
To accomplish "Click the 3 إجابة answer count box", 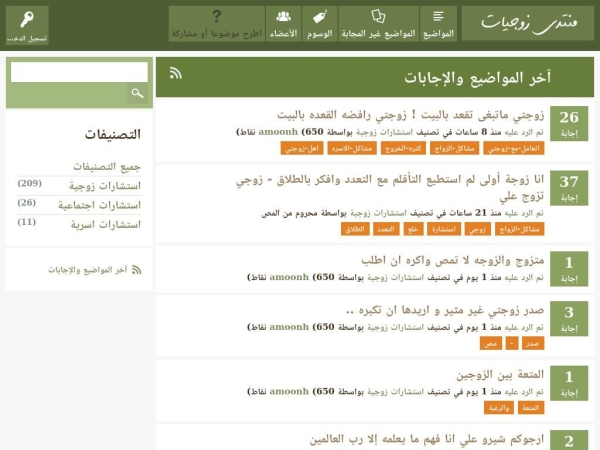I will (569, 319).
